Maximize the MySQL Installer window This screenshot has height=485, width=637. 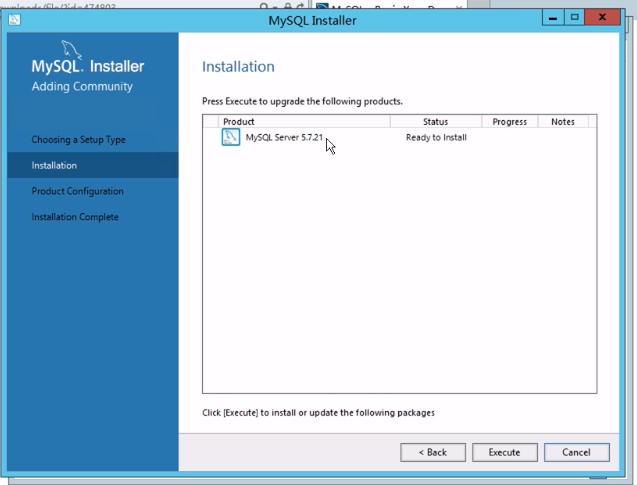click(574, 18)
